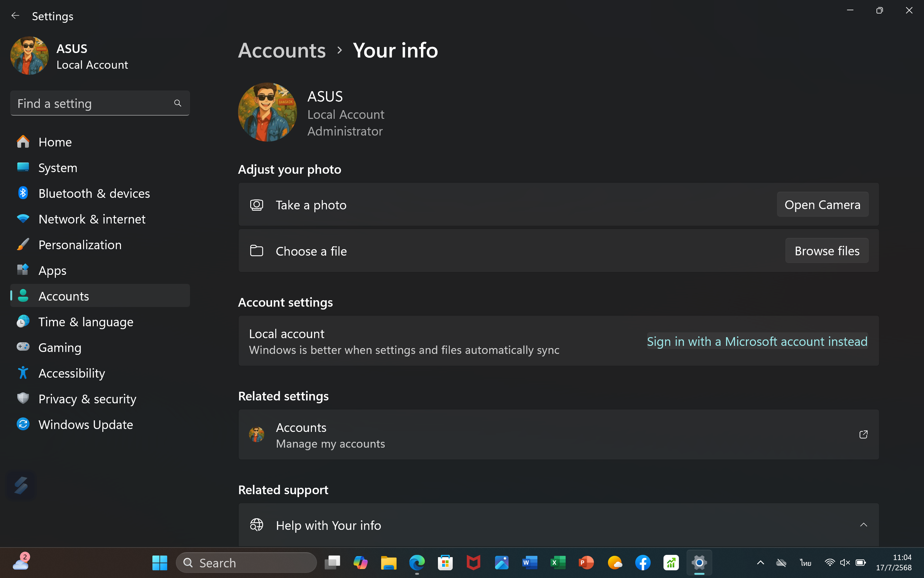Screen dimensions: 924x578
Task: Select Accounts in the sidebar
Action: pos(100,296)
